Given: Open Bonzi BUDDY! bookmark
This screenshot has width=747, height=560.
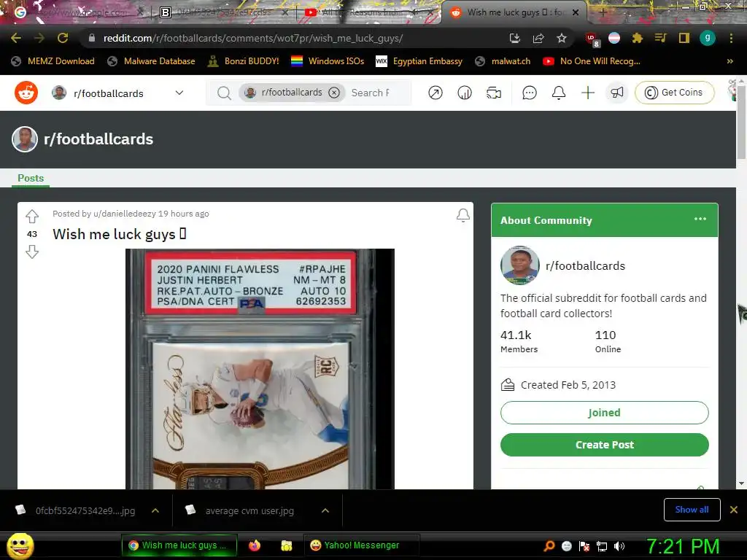Looking at the screenshot, I should pyautogui.click(x=244, y=61).
